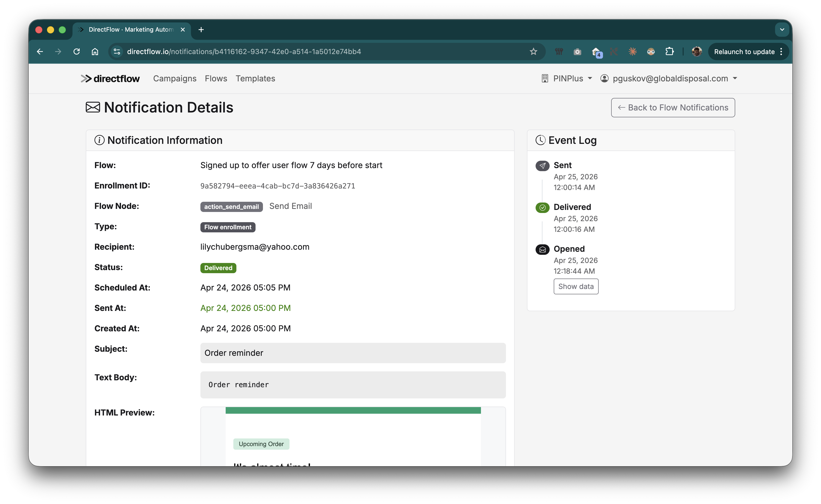Click the envelope icon beside Notification Details
The width and height of the screenshot is (821, 504).
click(x=93, y=107)
